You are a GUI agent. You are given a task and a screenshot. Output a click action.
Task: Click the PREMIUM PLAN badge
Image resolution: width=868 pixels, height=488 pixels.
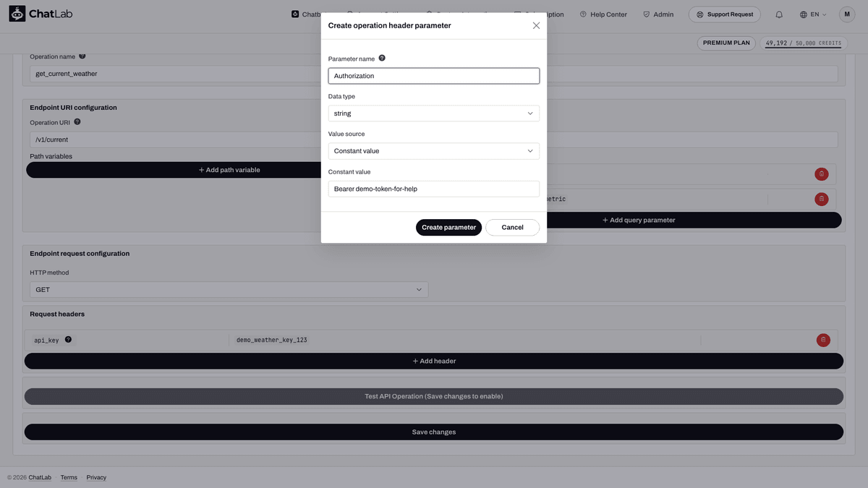coord(726,43)
